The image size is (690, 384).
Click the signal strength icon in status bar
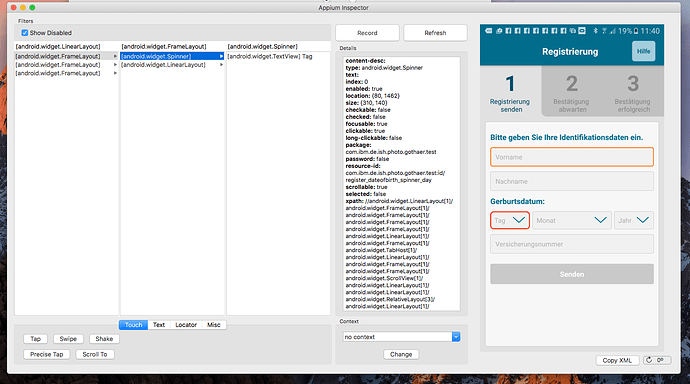[x=613, y=31]
